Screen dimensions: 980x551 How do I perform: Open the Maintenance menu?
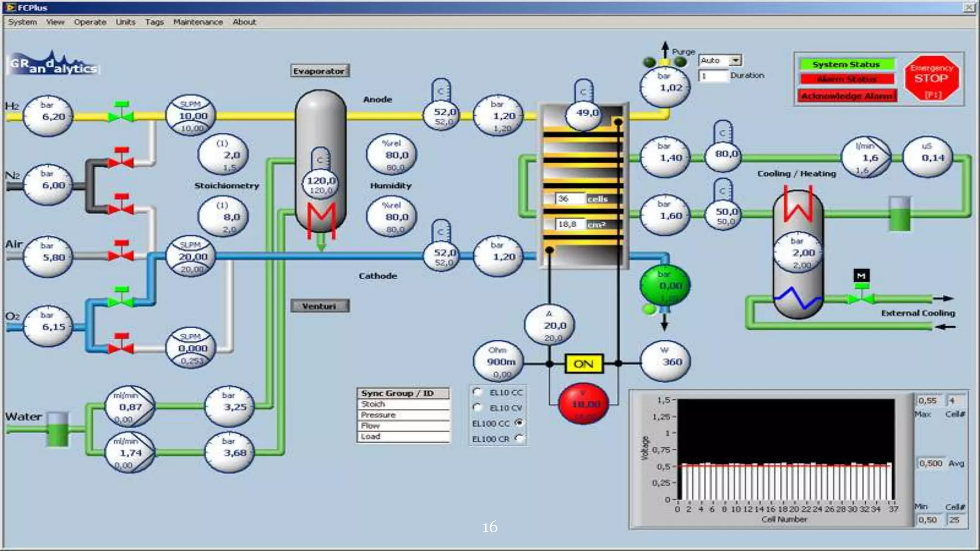point(198,22)
